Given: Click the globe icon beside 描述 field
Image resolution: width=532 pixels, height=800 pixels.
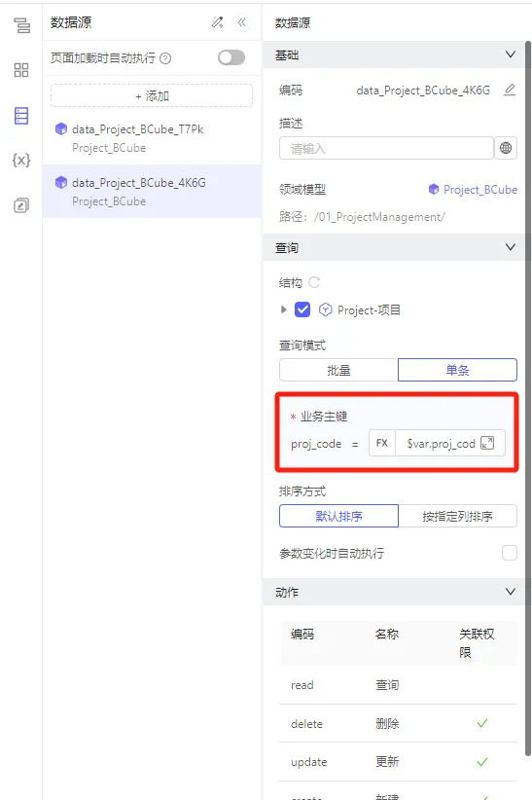Looking at the screenshot, I should [x=506, y=148].
